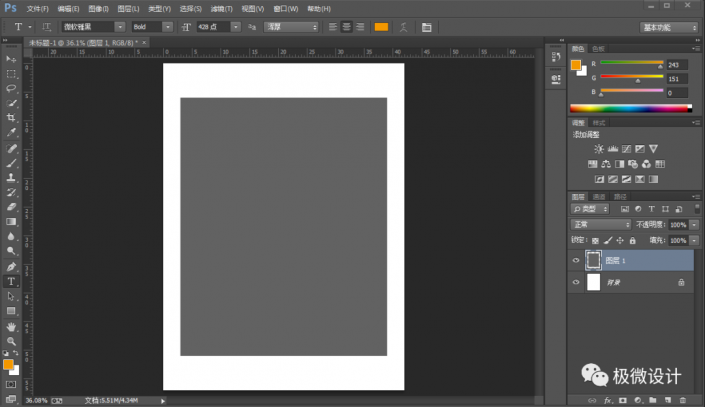This screenshot has height=407, width=705.
Task: Select the Crop tool
Action: (11, 117)
